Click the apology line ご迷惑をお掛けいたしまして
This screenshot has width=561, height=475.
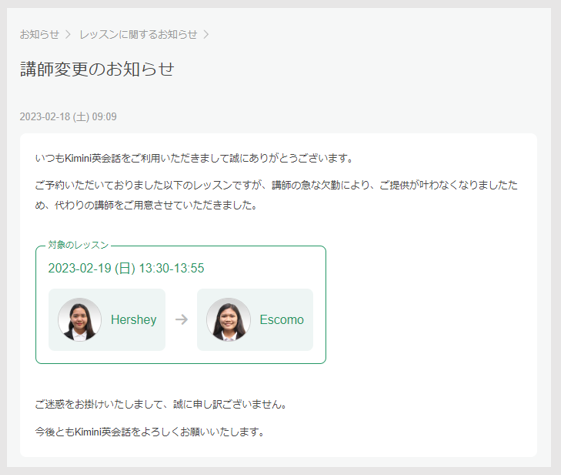click(x=161, y=404)
